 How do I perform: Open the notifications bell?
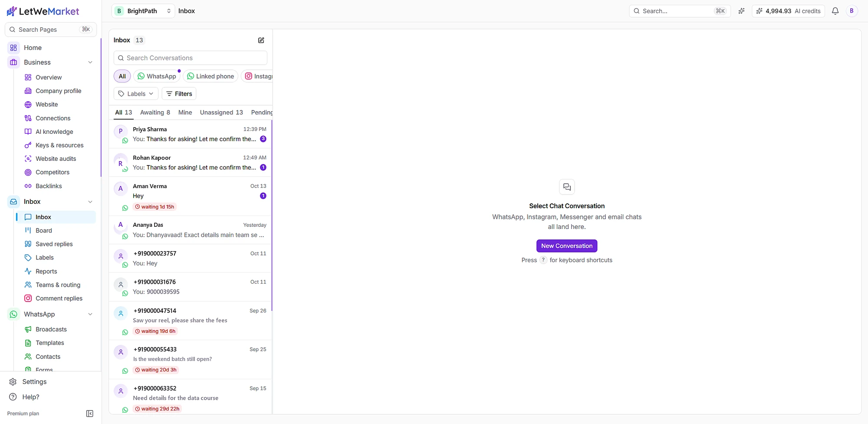point(835,11)
